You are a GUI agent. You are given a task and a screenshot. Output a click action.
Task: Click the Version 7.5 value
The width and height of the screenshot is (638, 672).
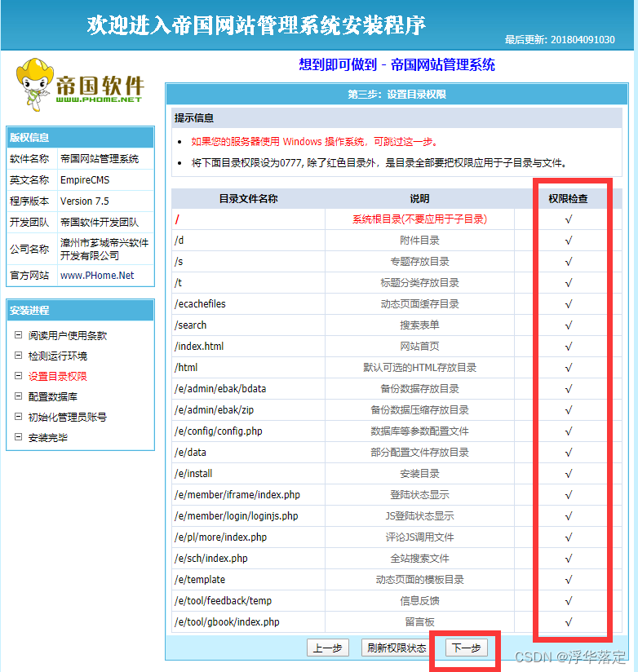(85, 201)
